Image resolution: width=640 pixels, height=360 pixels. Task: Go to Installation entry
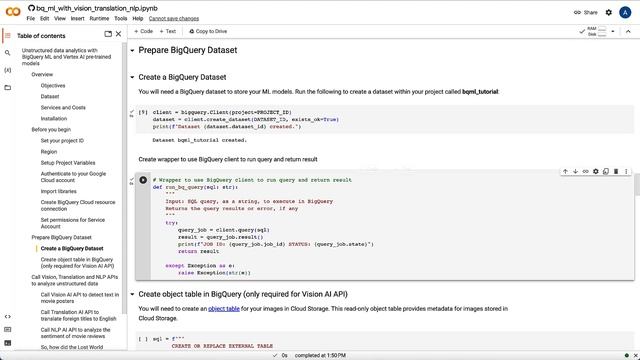pos(53,118)
